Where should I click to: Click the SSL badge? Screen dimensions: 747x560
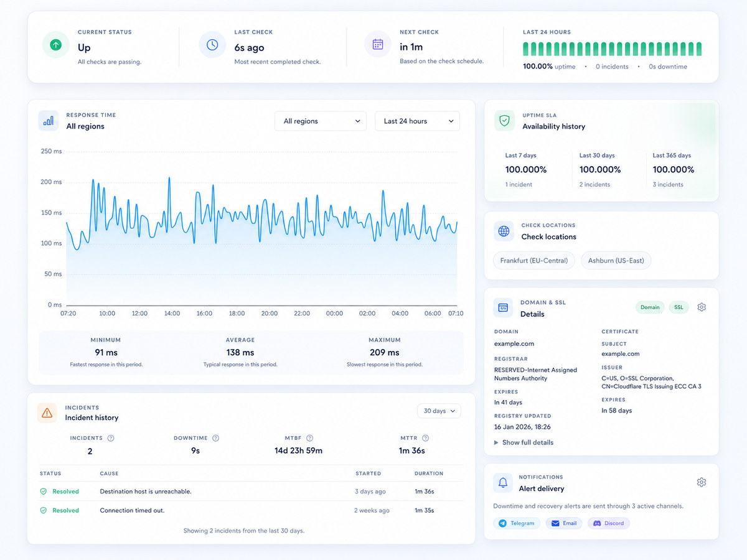coord(679,307)
